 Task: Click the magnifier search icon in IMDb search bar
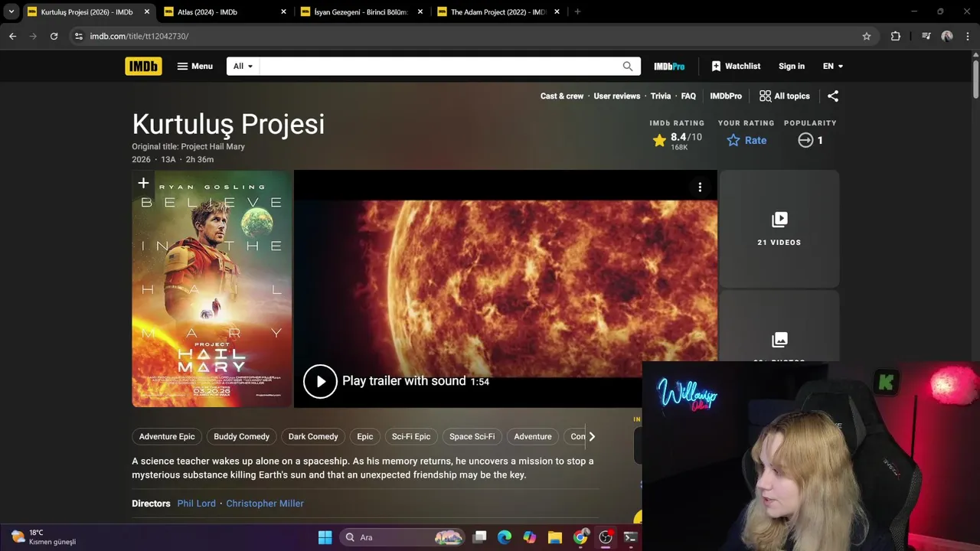628,66
